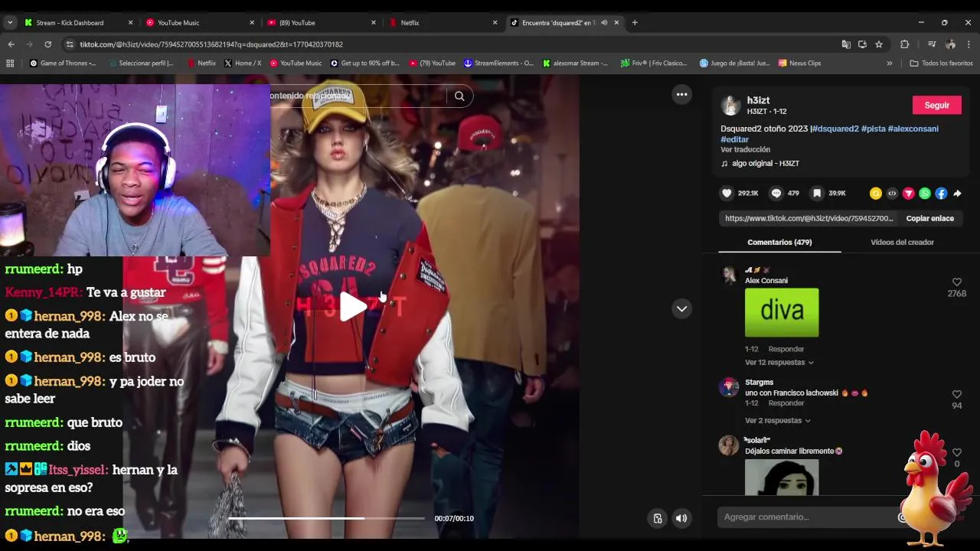This screenshot has width=980, height=551.
Task: Open the #pista hashtag
Action: [x=873, y=129]
